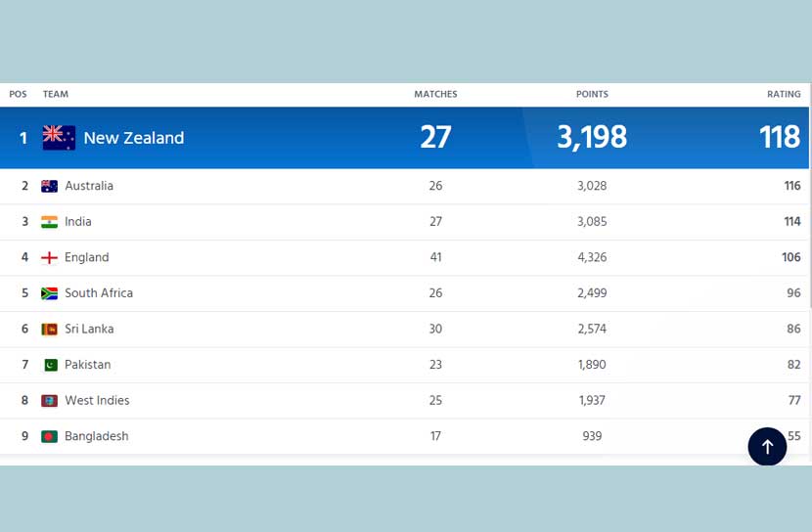Click India's points value 3,085
Screen dimensions: 812x532
click(x=592, y=221)
